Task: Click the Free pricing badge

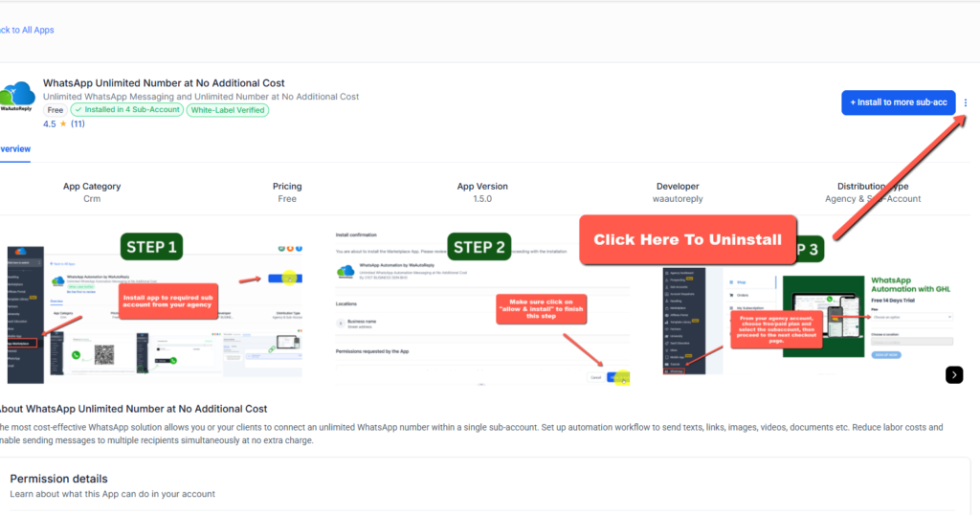Action: 55,110
